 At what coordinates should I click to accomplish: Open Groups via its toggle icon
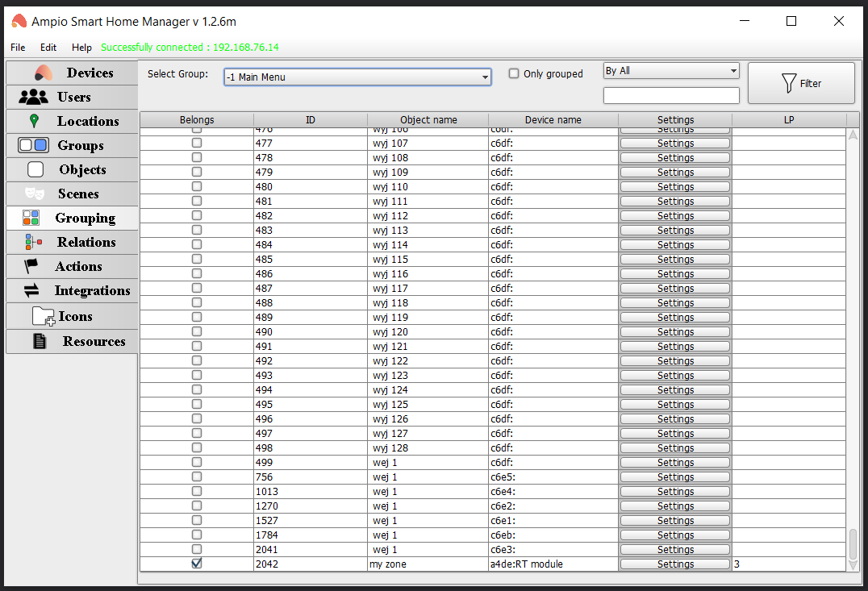[x=33, y=145]
